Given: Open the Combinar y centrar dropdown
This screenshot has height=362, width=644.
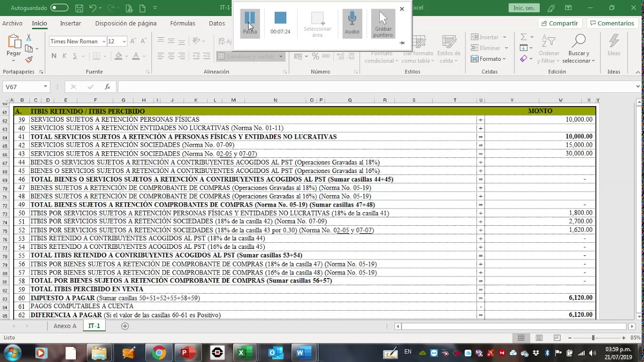Looking at the screenshot, I should pyautogui.click(x=281, y=56).
